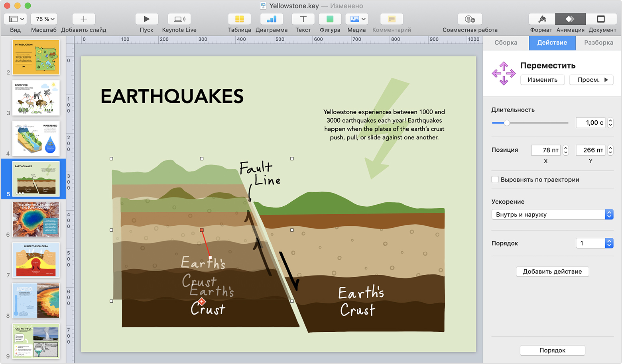Insert a table with Таблица icon
This screenshot has width=622, height=364.
coord(239,19)
